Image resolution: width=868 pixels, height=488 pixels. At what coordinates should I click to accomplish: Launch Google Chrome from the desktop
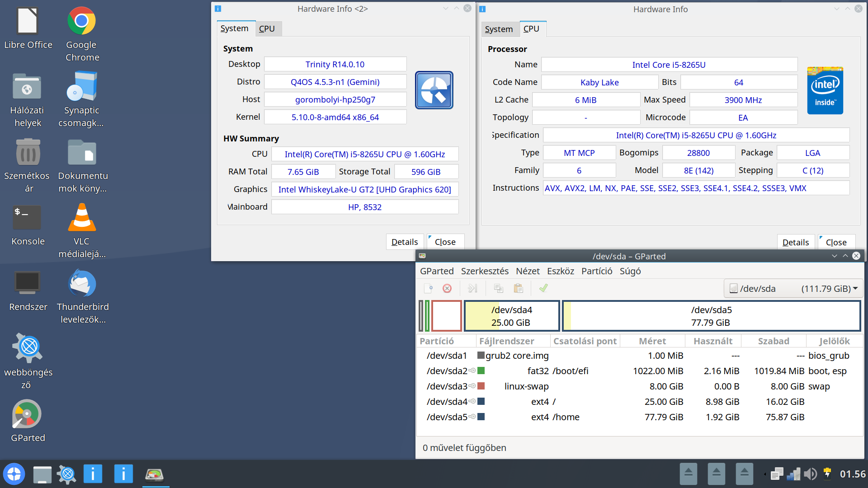82,34
